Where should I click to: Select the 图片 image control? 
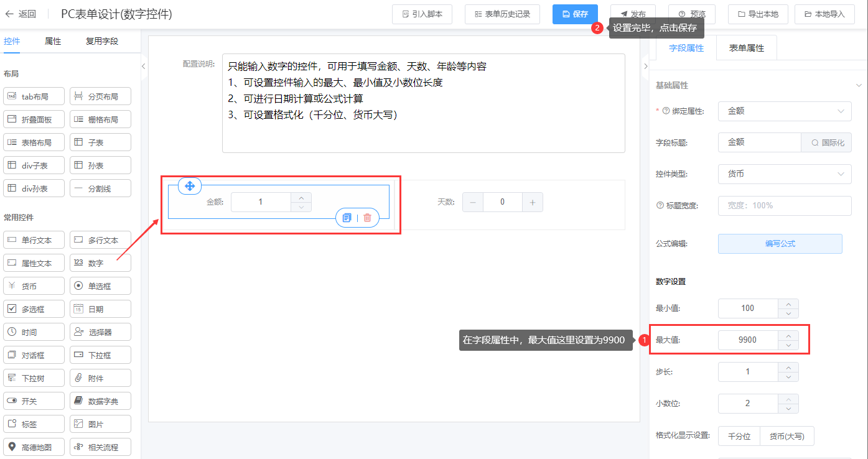[x=100, y=424]
